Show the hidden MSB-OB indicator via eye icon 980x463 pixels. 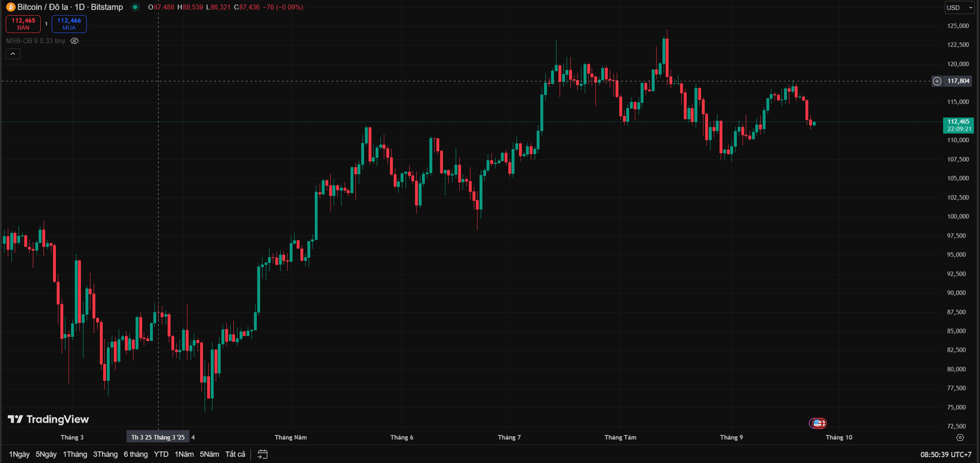pos(74,41)
